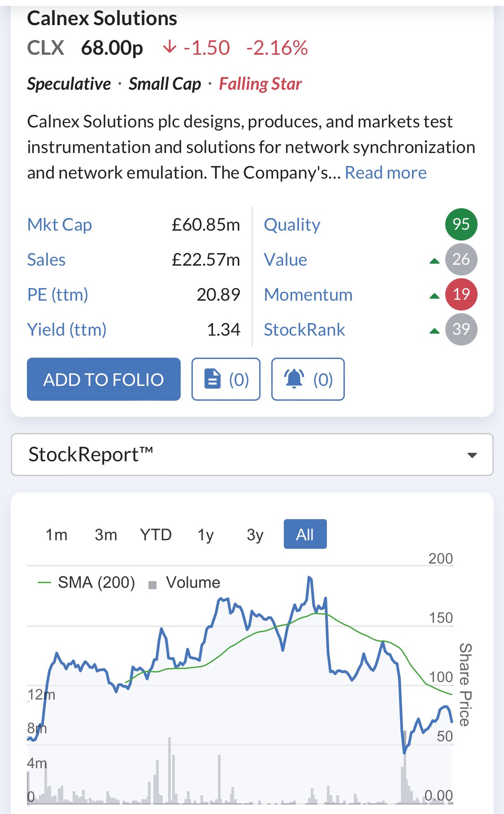
Task: Click the red price down arrow
Action: 169,47
